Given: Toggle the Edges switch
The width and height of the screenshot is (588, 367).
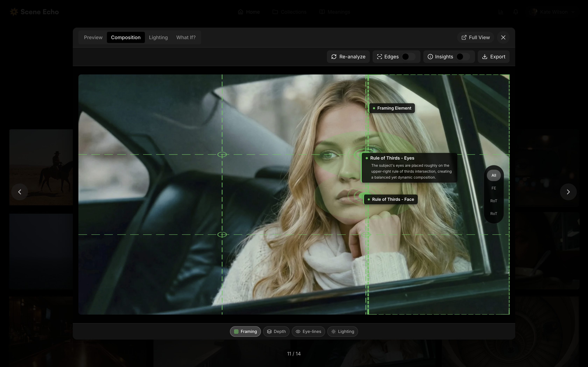Looking at the screenshot, I should click(x=408, y=57).
